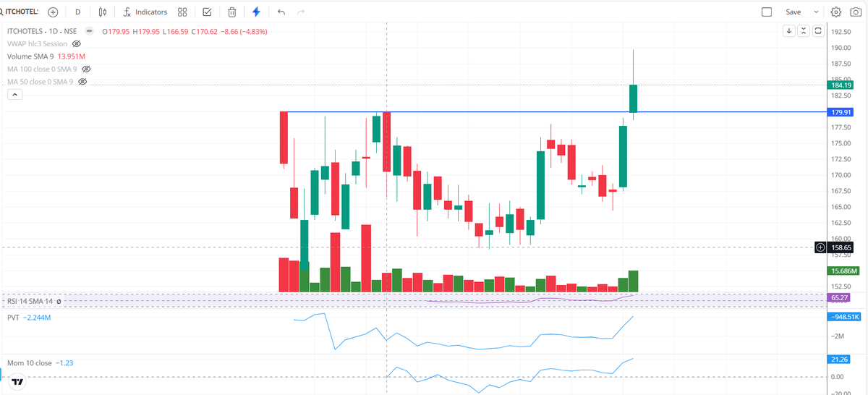Undo the last chart action
Screen dimensions: 868x395
(x=281, y=12)
